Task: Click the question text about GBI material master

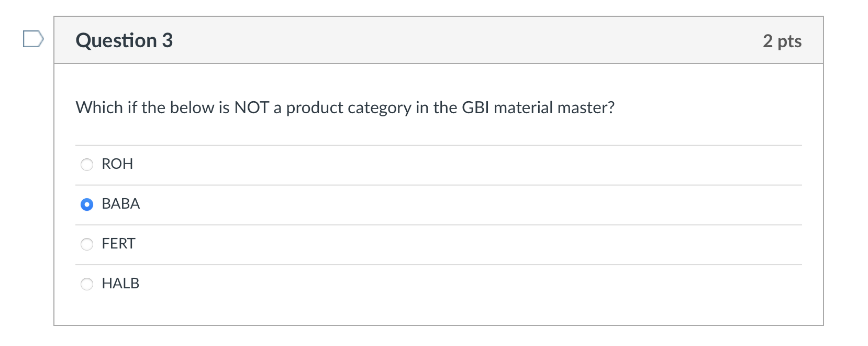Action: tap(345, 107)
